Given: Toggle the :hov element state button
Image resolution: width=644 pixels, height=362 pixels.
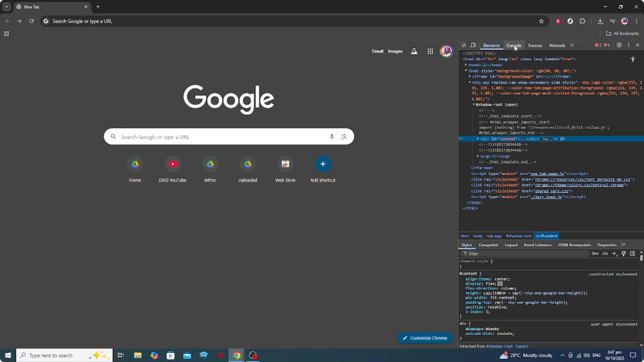Looking at the screenshot, I should point(595,254).
